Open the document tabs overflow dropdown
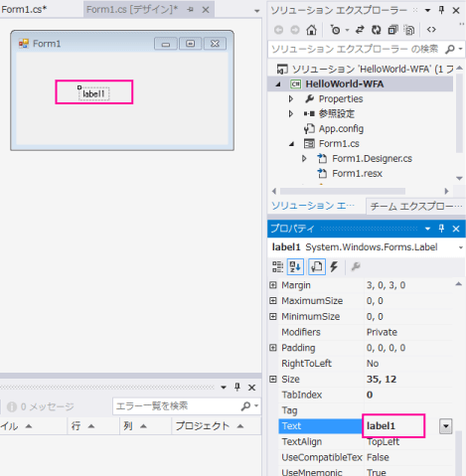466x476 pixels. tap(256, 11)
